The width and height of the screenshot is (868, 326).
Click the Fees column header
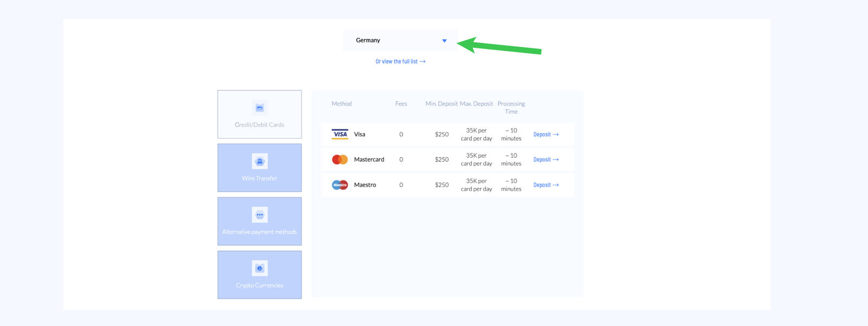401,104
